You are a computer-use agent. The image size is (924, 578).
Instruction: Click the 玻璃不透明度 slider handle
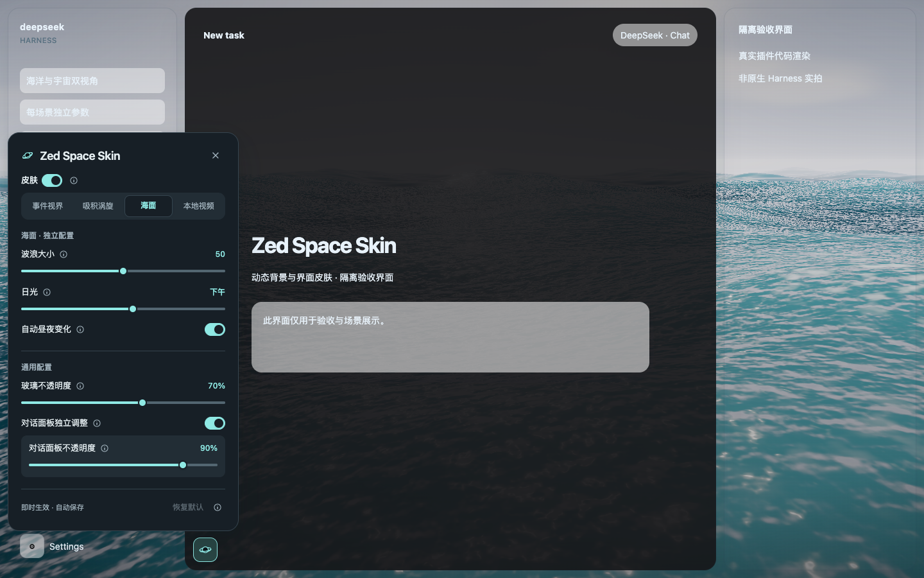(x=142, y=403)
